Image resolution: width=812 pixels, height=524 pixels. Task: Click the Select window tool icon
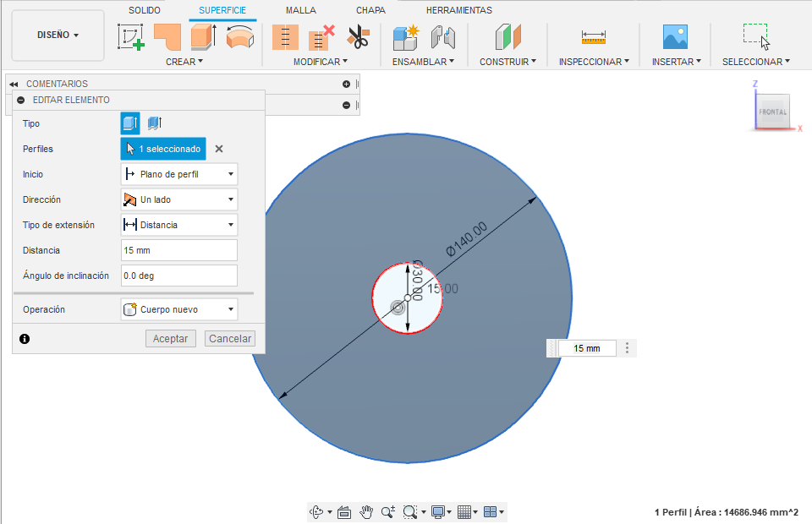pyautogui.click(x=756, y=36)
